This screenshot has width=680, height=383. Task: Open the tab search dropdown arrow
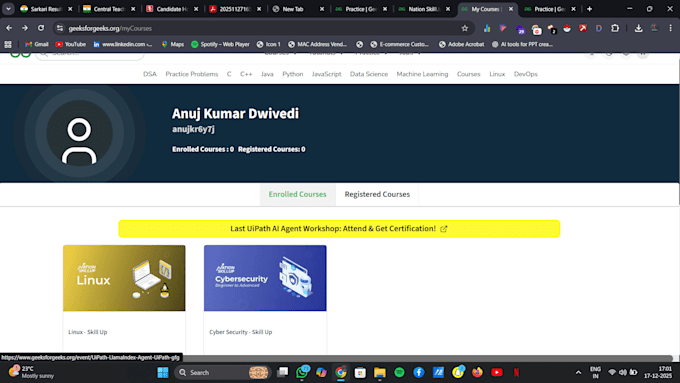tap(8, 9)
